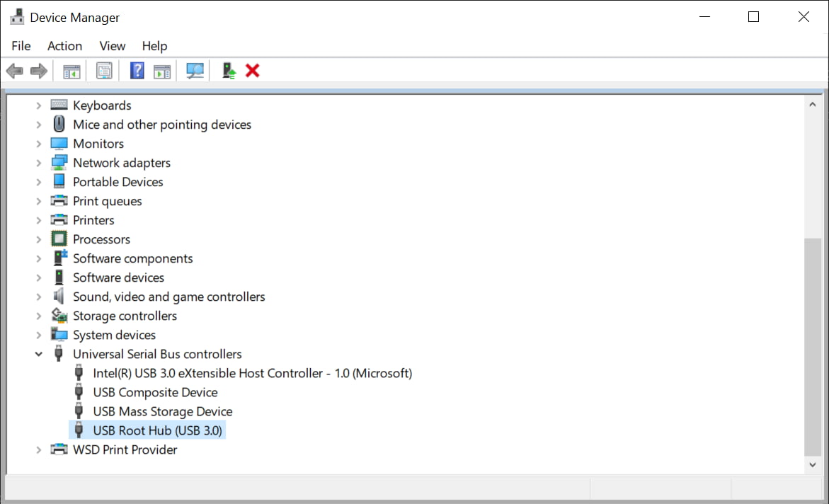Show the Action Pane toolbar icon

pos(162,70)
